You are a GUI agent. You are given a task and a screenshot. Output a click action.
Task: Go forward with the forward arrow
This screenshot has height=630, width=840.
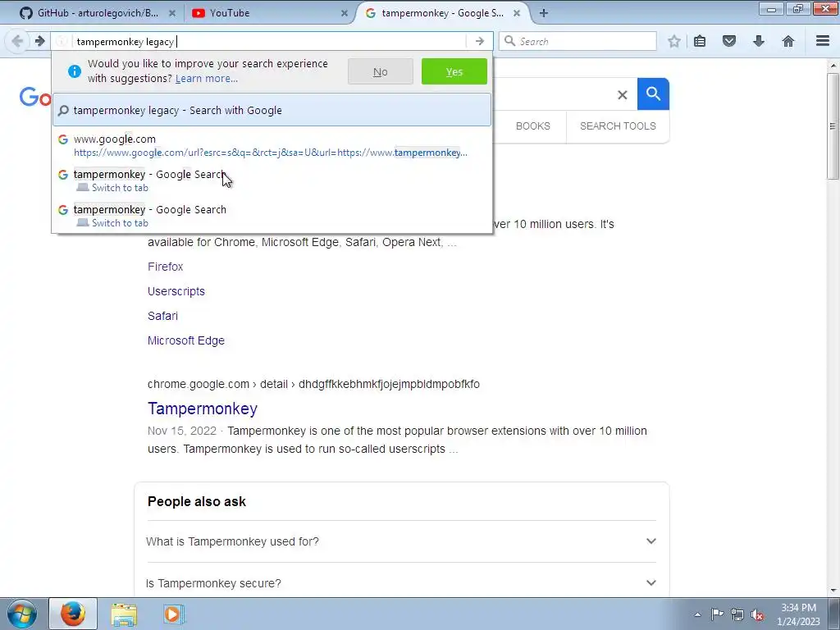point(39,41)
